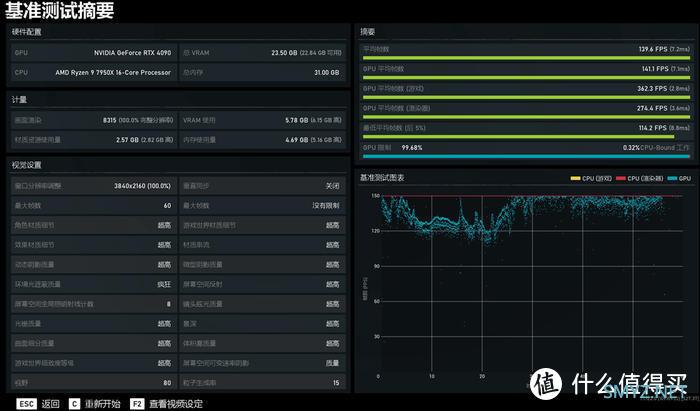
Task: Click the 0.32% CPU-Bound reading
Action: [x=631, y=147]
